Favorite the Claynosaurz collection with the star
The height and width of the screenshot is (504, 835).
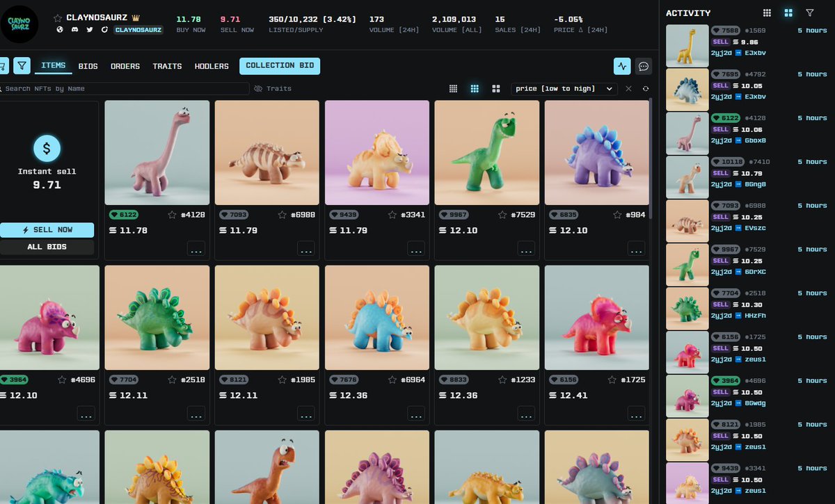(58, 18)
